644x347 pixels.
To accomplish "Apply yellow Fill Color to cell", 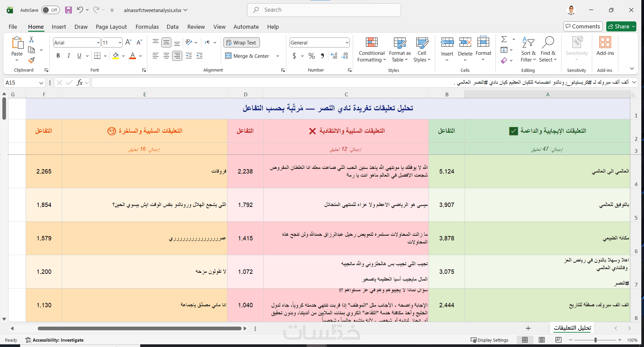I will [116, 56].
